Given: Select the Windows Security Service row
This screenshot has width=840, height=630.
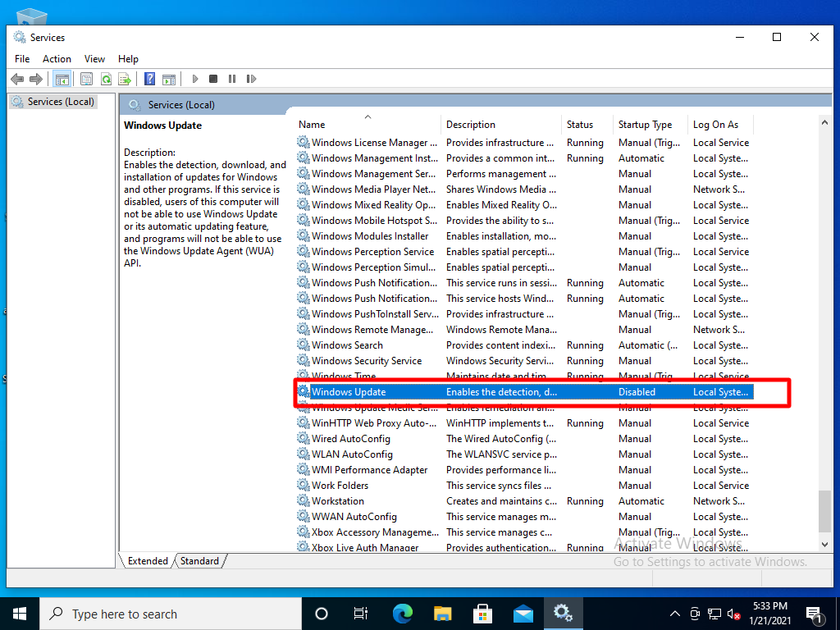Looking at the screenshot, I should (525, 361).
